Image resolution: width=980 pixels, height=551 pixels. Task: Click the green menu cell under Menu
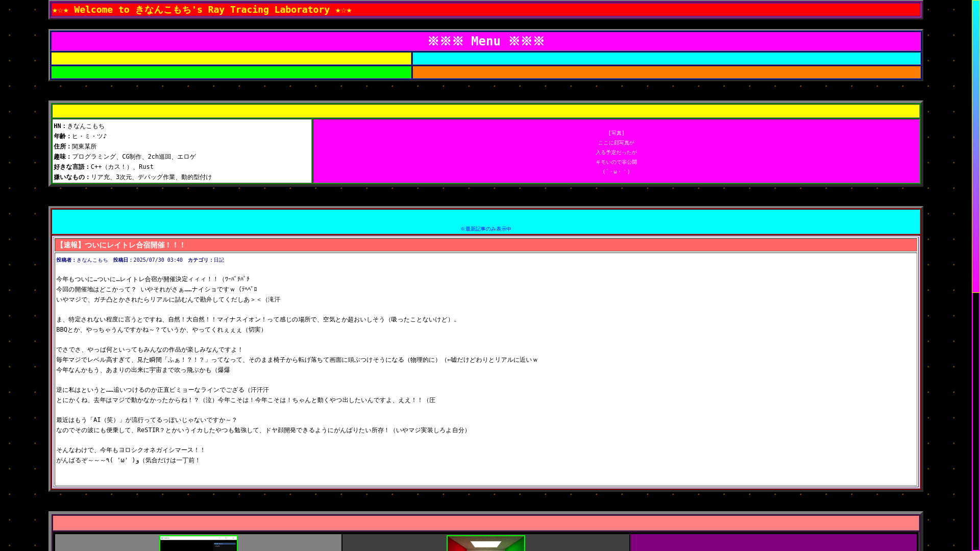(231, 72)
